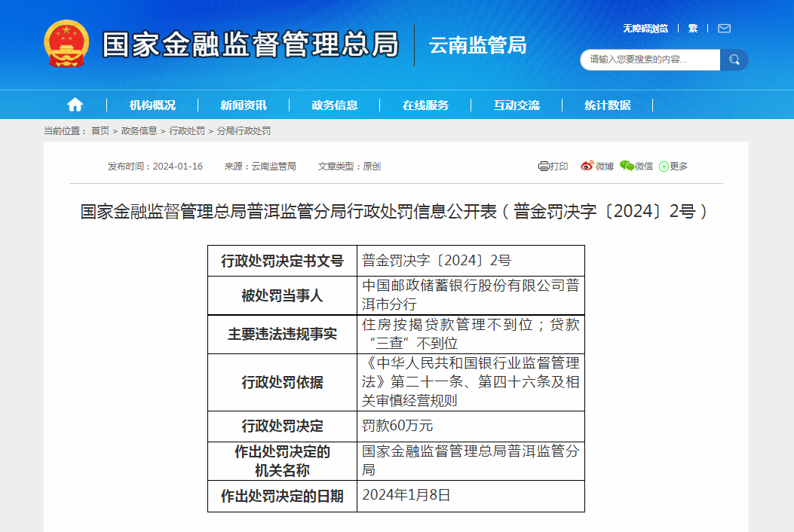Click the envelope mail icon
This screenshot has width=794, height=532.
click(x=724, y=29)
